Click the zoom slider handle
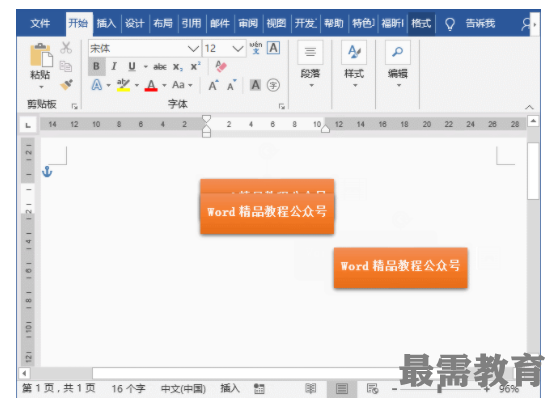This screenshot has height=410, width=551. pyautogui.click(x=439, y=389)
